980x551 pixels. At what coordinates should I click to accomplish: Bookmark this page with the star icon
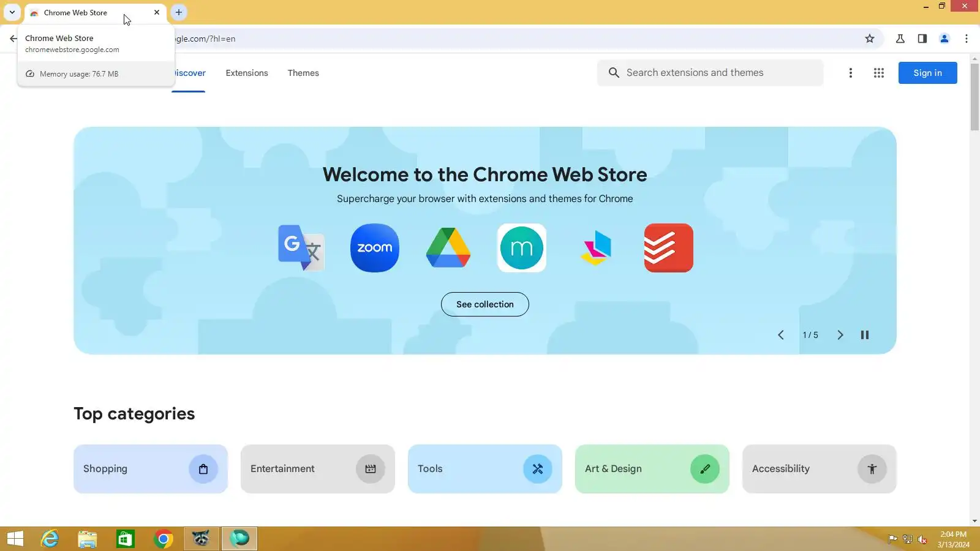pos(870,39)
